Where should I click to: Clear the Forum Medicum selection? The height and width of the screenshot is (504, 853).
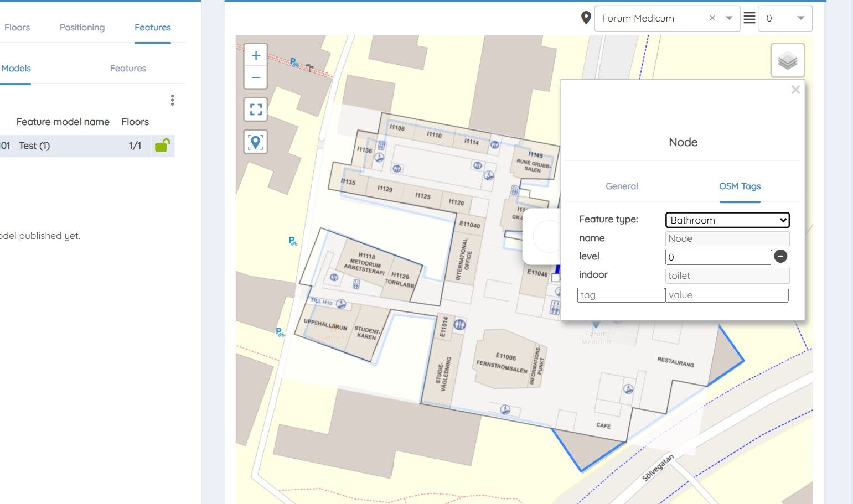712,18
